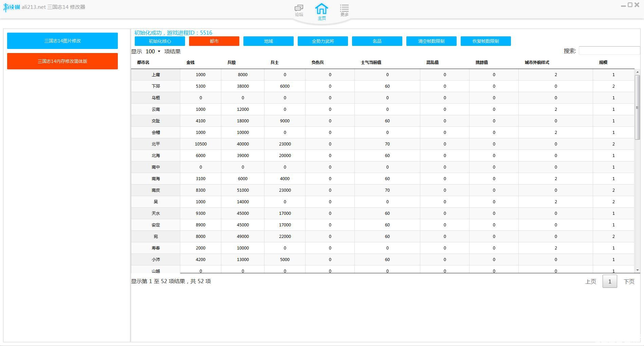
Task: Switch to the 名品 tab
Action: (377, 41)
